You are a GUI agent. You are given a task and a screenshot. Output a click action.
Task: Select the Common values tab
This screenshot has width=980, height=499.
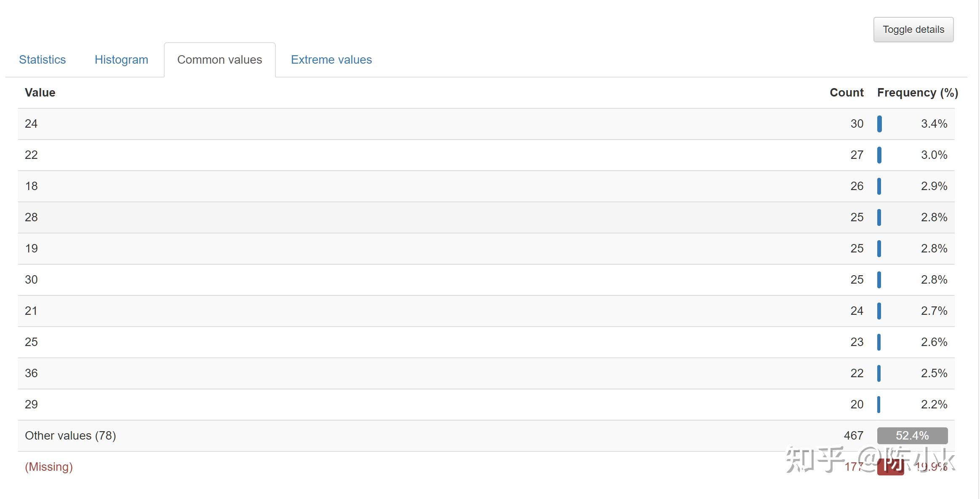pos(219,59)
